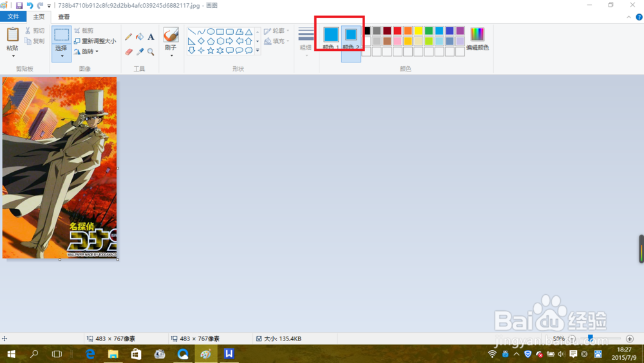644x363 pixels.
Task: Choose the right arrow shape
Action: point(230,41)
